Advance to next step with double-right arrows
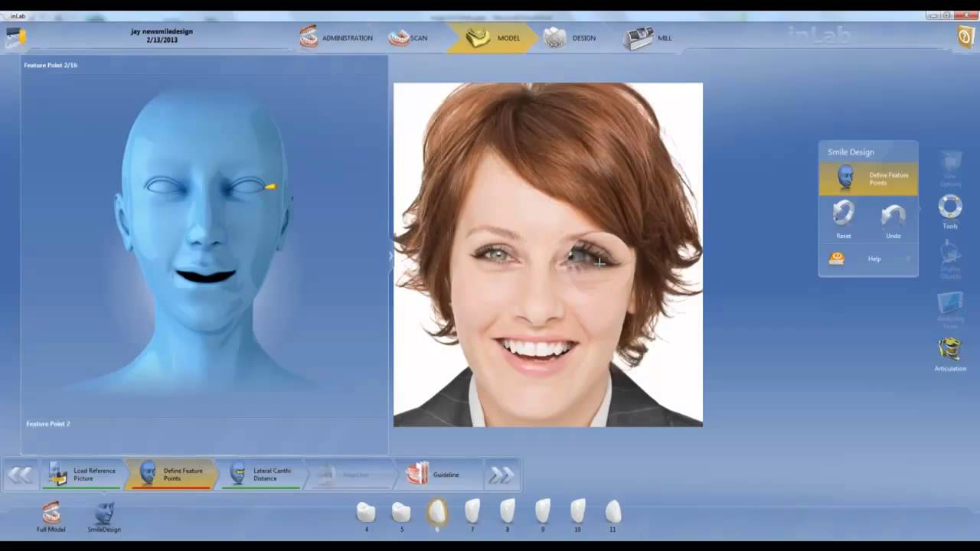Image resolution: width=980 pixels, height=551 pixels. click(501, 475)
